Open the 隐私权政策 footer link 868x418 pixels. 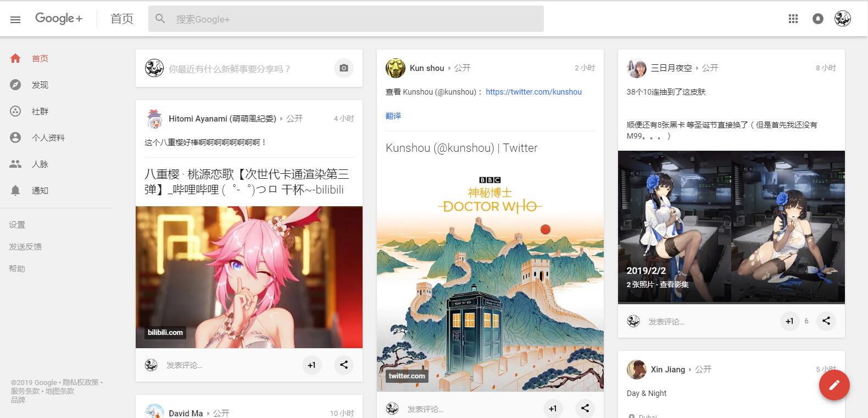(x=81, y=382)
